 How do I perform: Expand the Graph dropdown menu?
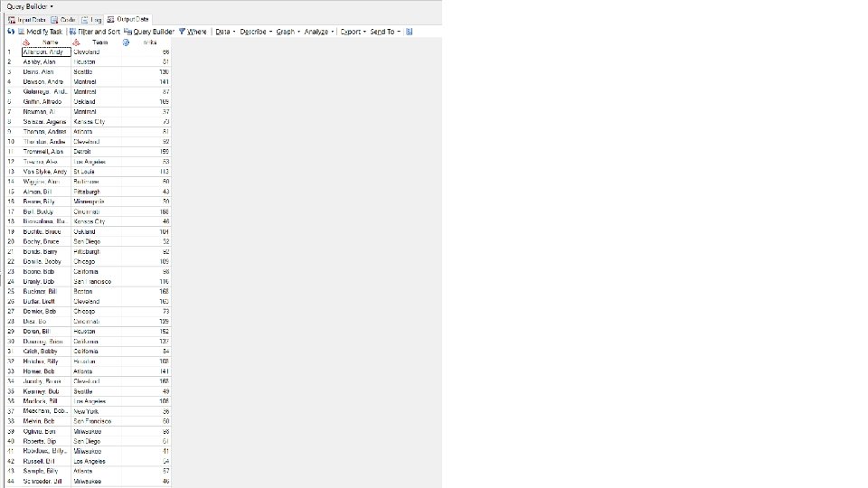click(288, 32)
